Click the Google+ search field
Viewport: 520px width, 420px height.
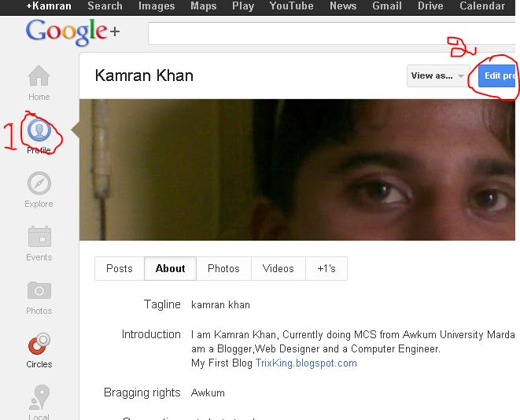(x=331, y=34)
